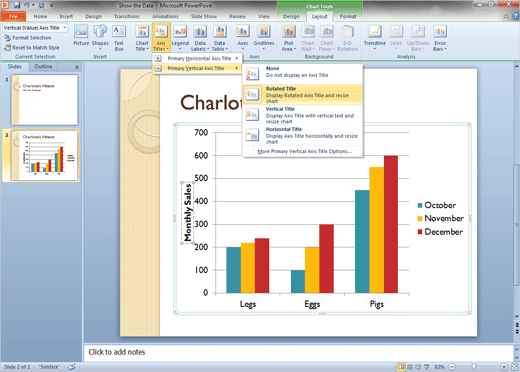Choose the Horizontal Title option

pos(302,135)
